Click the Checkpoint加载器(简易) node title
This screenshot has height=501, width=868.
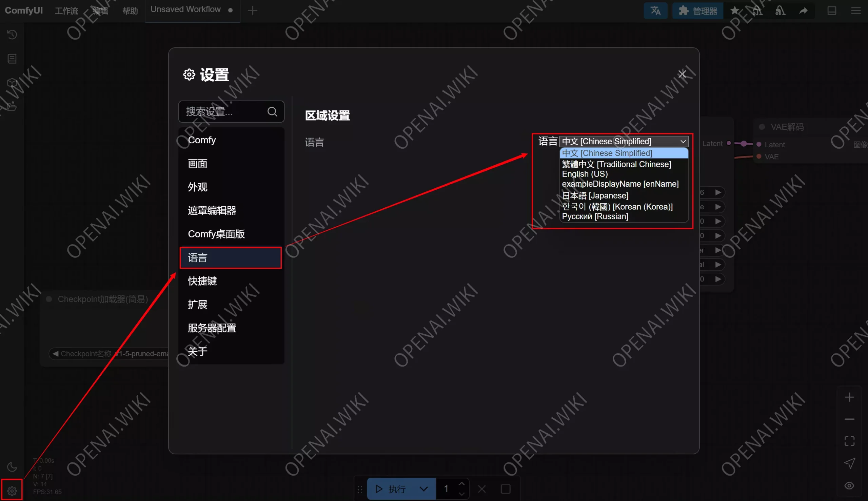(x=103, y=299)
